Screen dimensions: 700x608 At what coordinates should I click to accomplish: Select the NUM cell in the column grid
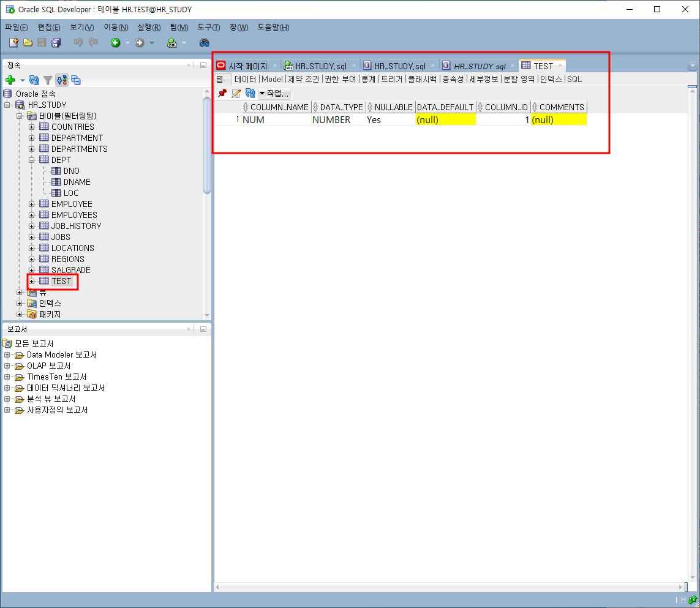(276, 119)
